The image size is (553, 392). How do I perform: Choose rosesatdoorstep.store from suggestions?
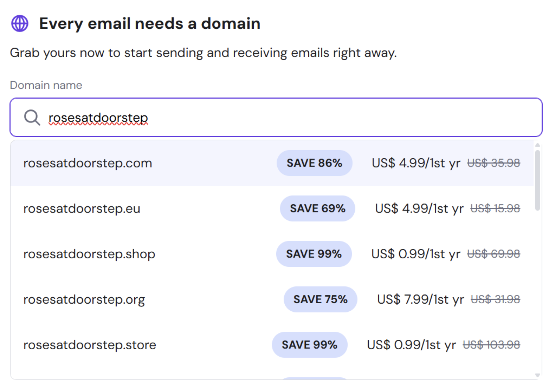coord(90,345)
